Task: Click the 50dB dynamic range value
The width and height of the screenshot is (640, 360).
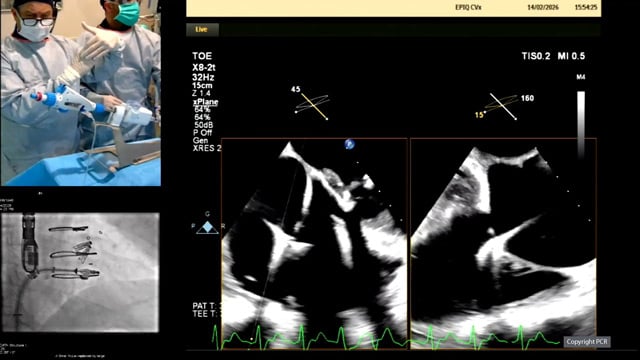Action: 204,125
